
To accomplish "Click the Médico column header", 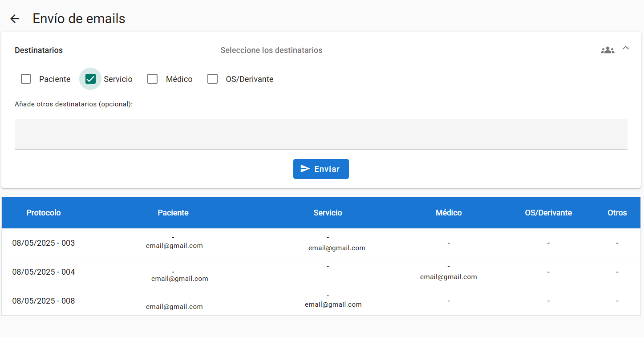I will 449,213.
